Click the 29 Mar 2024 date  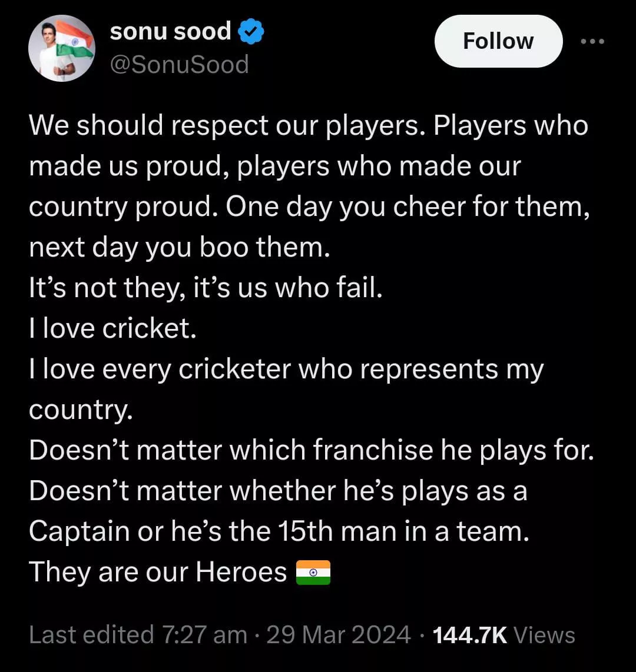[339, 635]
